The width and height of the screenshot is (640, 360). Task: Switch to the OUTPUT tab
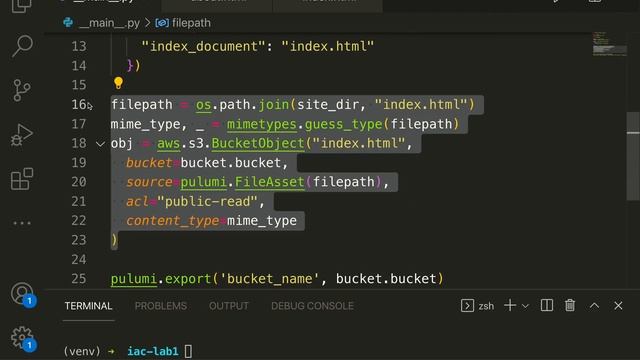[x=229, y=306]
